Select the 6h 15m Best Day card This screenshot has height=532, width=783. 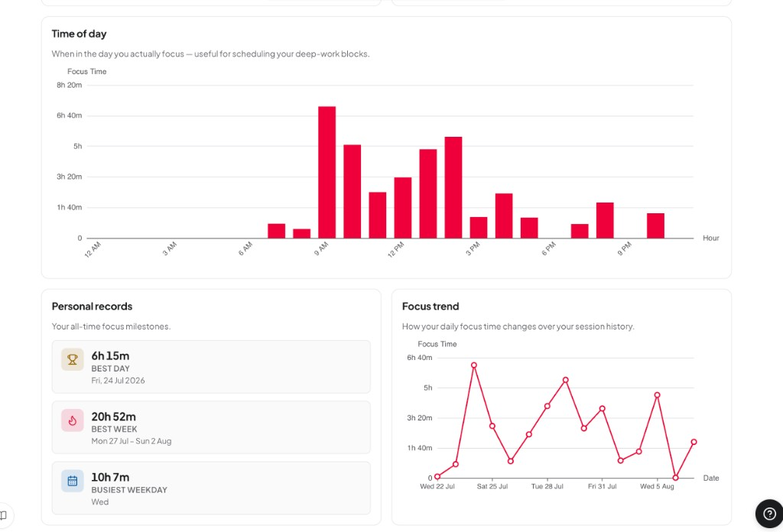click(211, 367)
